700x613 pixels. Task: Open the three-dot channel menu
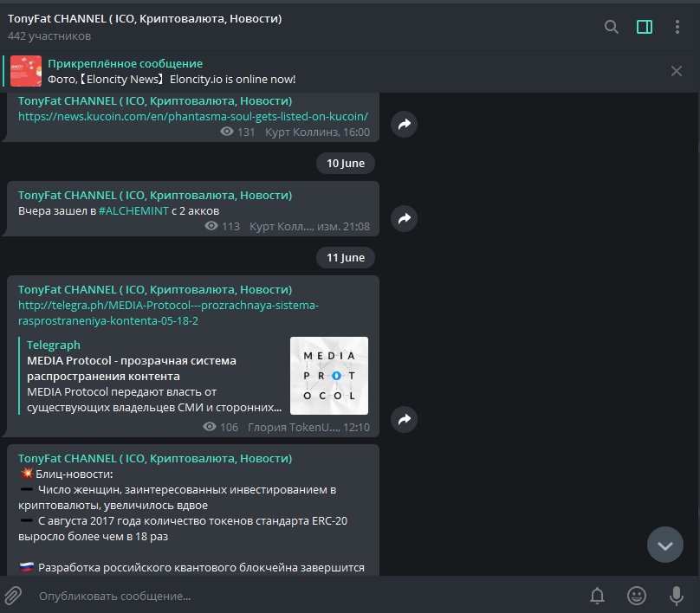pyautogui.click(x=677, y=27)
